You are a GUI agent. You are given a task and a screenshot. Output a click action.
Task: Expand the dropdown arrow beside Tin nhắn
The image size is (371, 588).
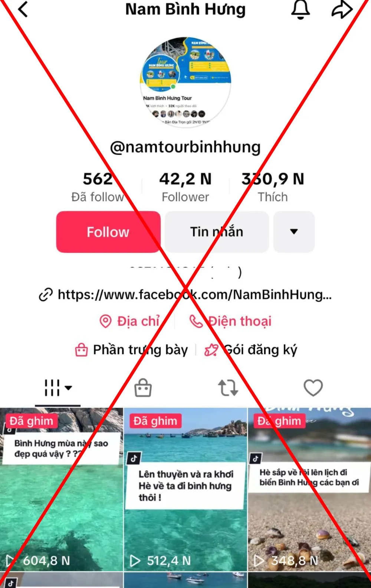[x=294, y=232]
